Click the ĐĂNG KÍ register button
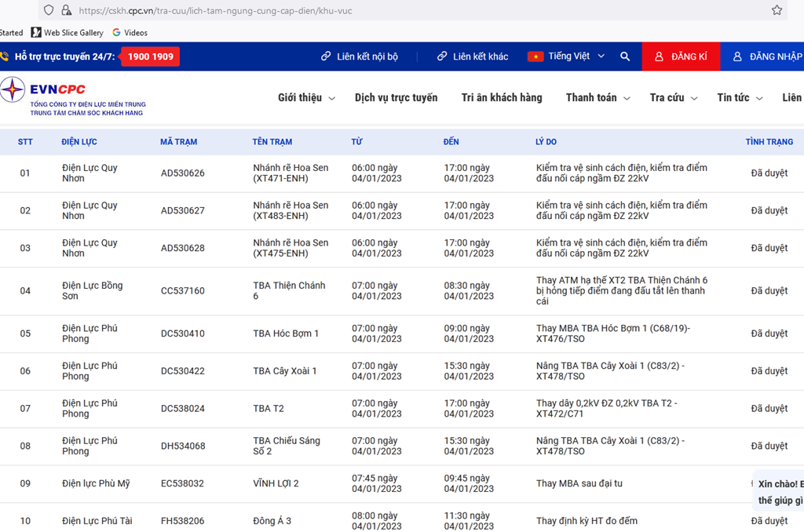The image size is (804, 532). (681, 56)
